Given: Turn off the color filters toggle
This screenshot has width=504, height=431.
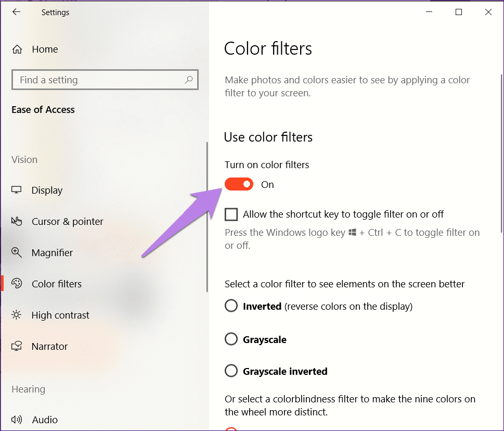Looking at the screenshot, I should click(x=239, y=184).
